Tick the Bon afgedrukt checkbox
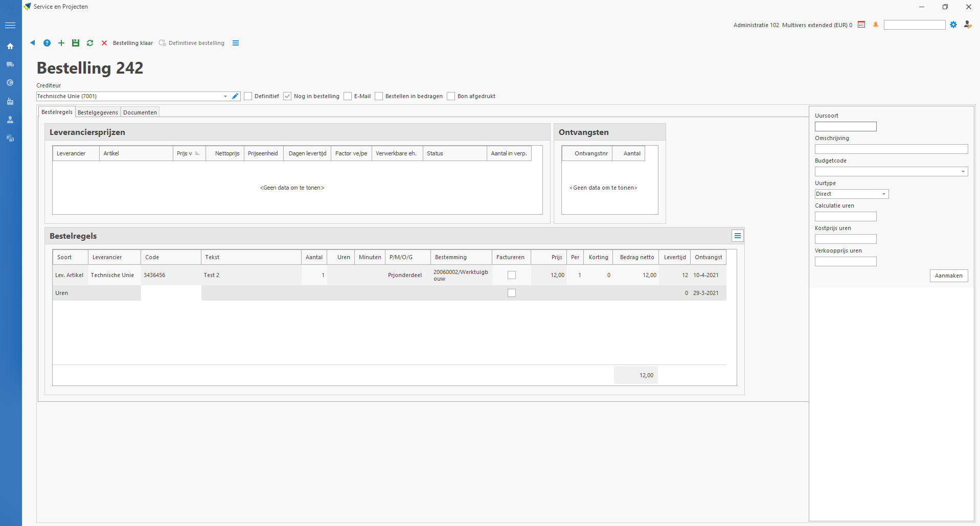This screenshot has height=526, width=980. [451, 96]
